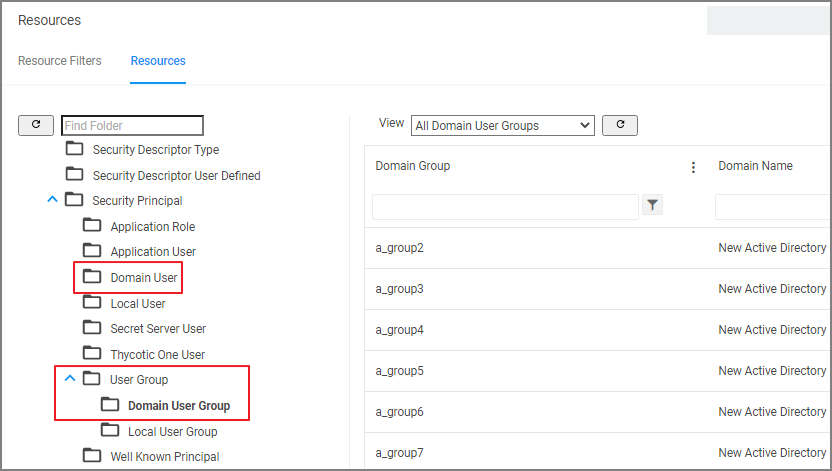The height and width of the screenshot is (471, 832).
Task: Collapse the User Group node
Action: point(70,379)
